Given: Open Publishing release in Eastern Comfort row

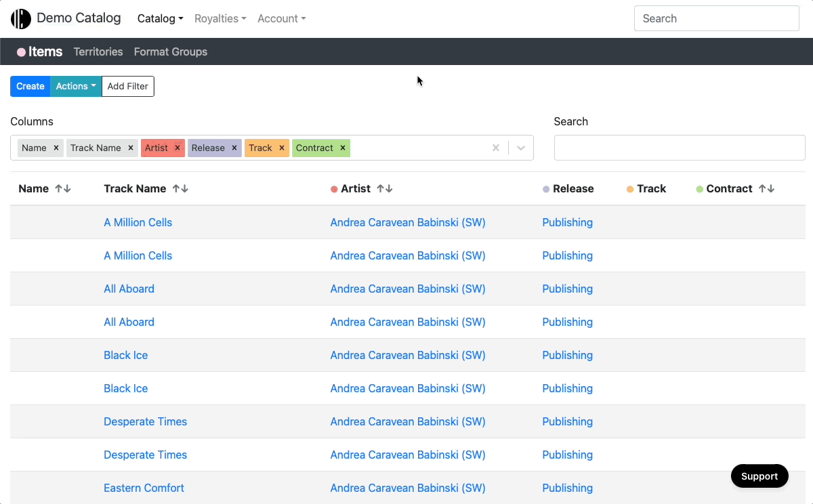Looking at the screenshot, I should click(567, 488).
